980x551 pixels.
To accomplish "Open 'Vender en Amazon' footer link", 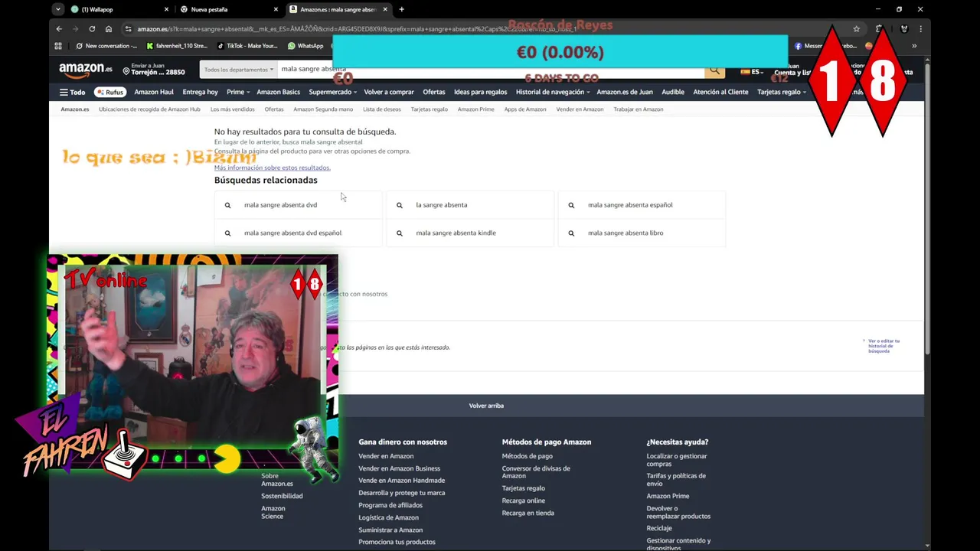I will [386, 456].
